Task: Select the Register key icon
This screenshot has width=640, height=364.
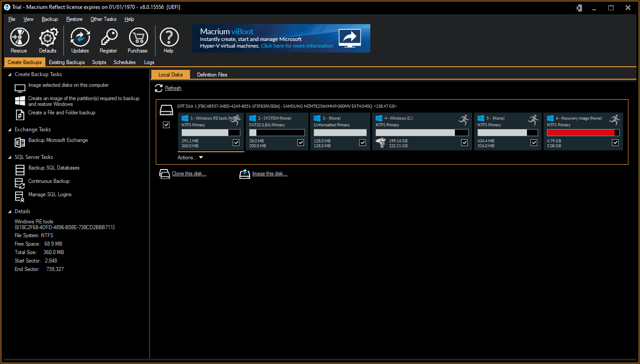Action: click(x=108, y=37)
